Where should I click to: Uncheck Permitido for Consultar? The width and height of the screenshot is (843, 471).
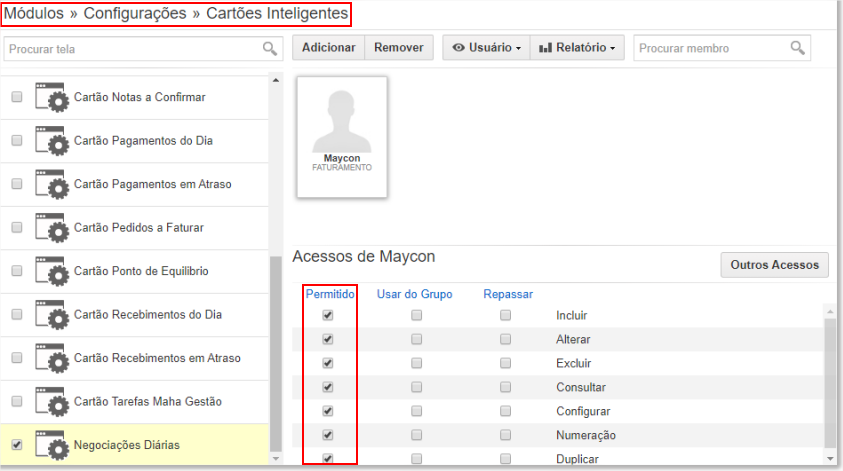coord(328,387)
